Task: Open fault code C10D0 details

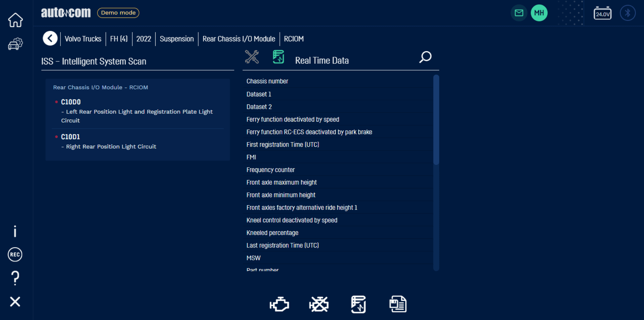Action: (71, 102)
